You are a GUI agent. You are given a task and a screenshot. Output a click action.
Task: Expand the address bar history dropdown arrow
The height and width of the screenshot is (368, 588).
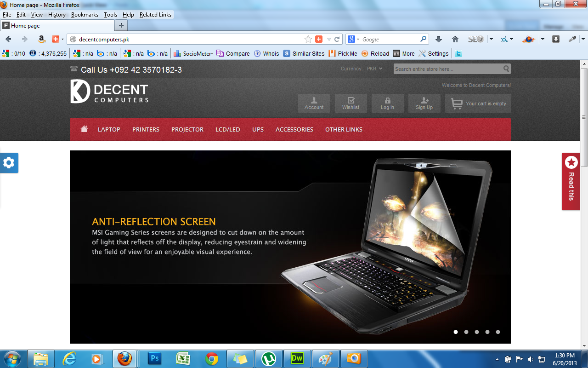(x=328, y=39)
